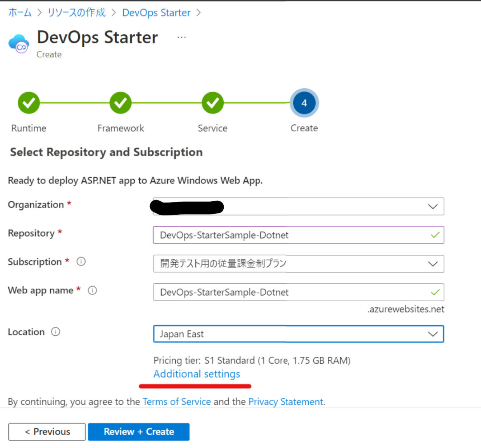
Task: Go to DevOps Starter breadcrumb link
Action: (156, 12)
